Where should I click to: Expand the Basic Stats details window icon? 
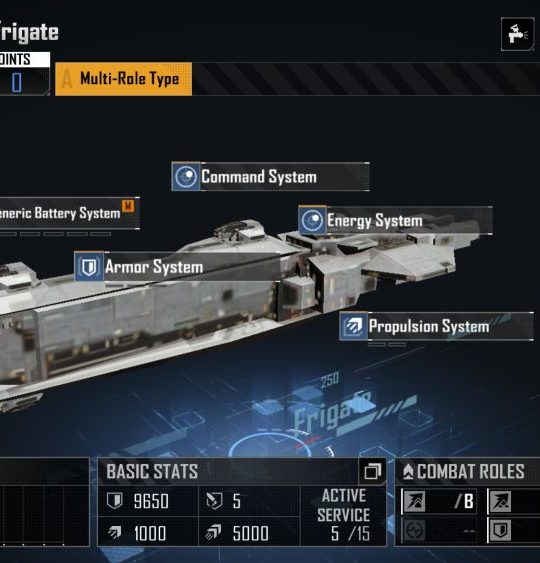(373, 471)
